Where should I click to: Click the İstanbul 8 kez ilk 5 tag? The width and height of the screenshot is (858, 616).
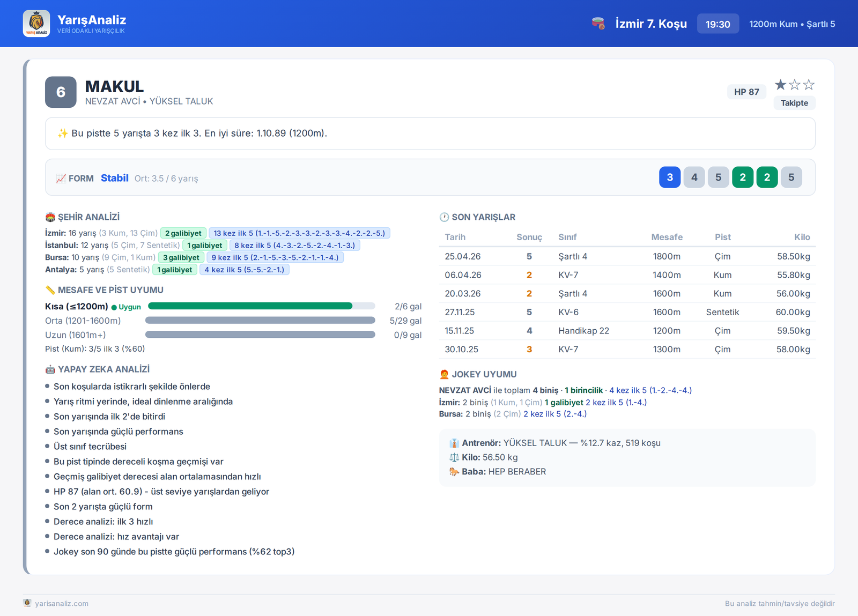(295, 246)
